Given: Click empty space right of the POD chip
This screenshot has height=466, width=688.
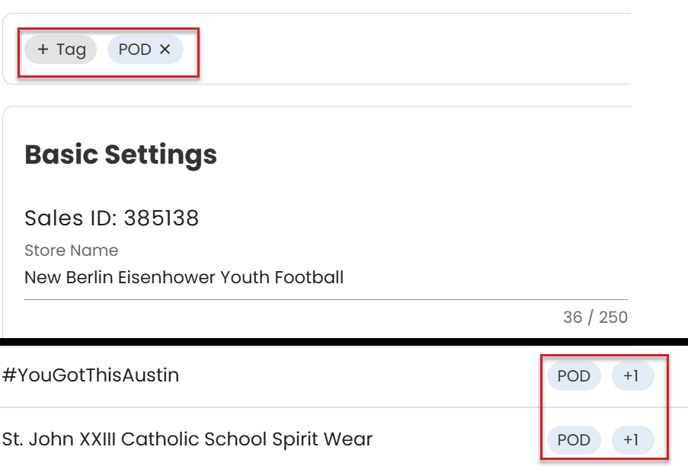Looking at the screenshot, I should click(400, 49).
